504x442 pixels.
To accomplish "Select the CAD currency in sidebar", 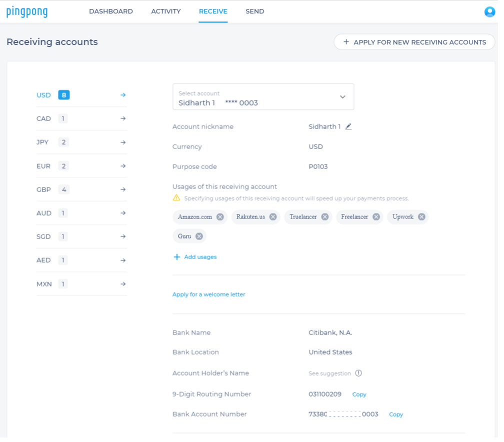I will tap(81, 118).
